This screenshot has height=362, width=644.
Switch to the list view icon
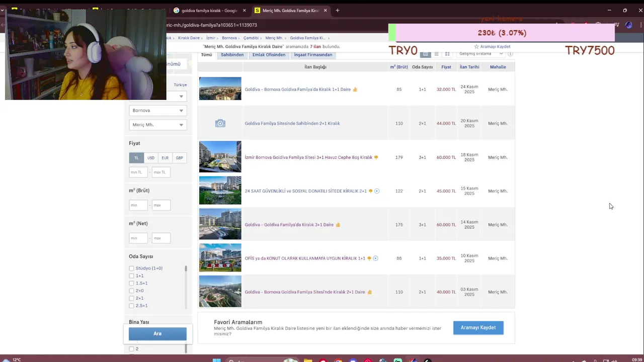pos(436,54)
